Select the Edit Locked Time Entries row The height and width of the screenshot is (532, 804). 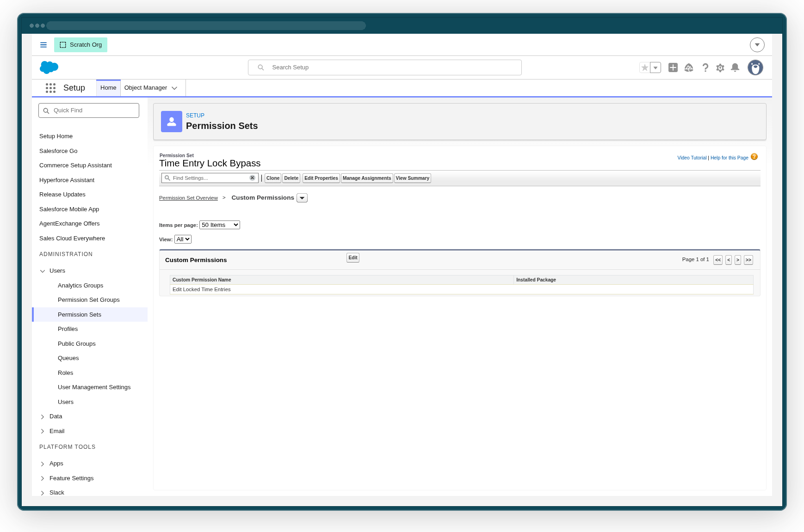point(462,289)
